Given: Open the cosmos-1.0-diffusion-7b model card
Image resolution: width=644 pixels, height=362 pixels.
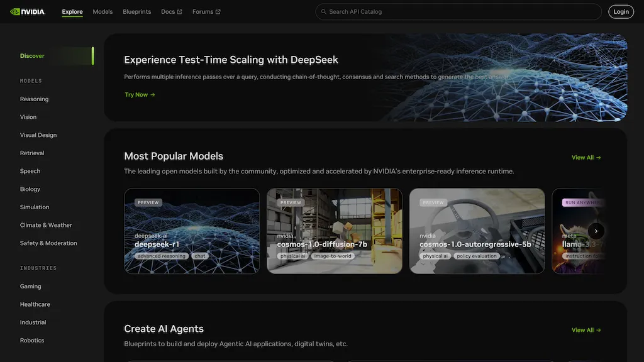Looking at the screenshot, I should click(x=335, y=231).
